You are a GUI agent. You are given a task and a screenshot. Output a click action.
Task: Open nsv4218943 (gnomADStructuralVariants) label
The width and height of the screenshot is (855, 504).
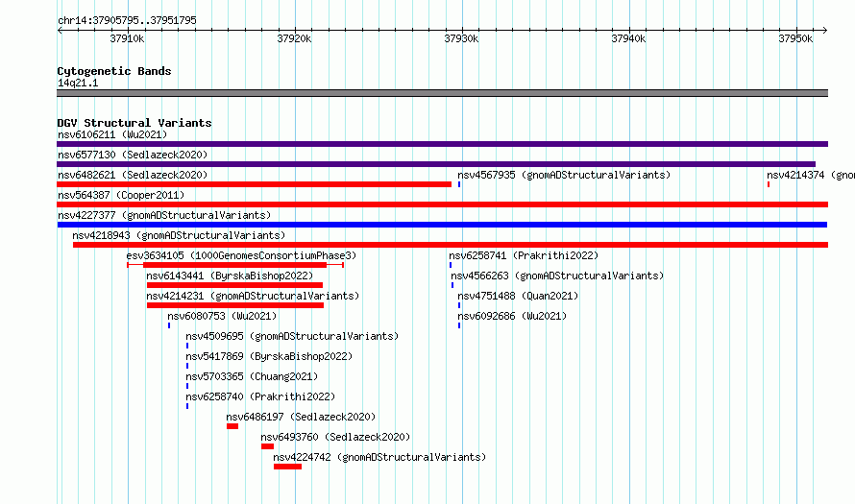tap(179, 235)
